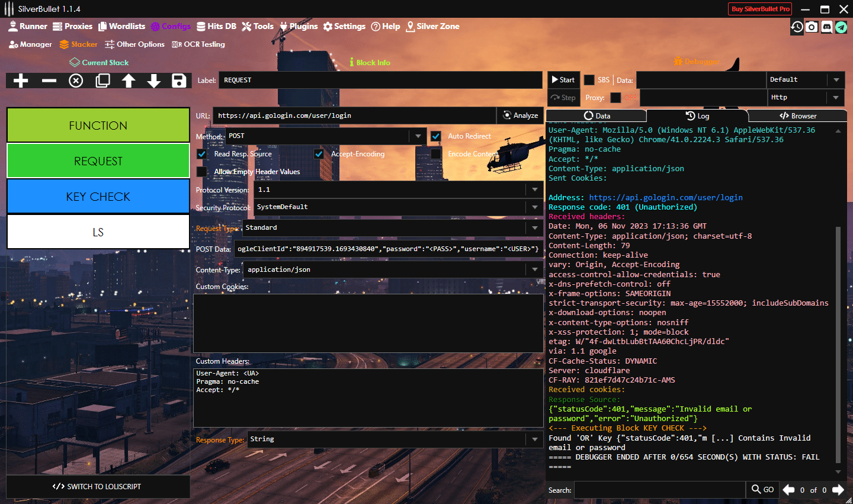This screenshot has width=853, height=504.
Task: Enable Allow Empty Header Values checkbox
Action: click(x=202, y=172)
